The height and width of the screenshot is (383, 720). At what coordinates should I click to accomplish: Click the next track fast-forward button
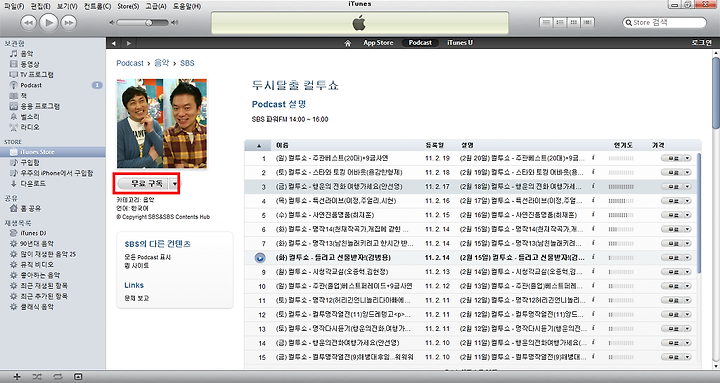(69, 23)
